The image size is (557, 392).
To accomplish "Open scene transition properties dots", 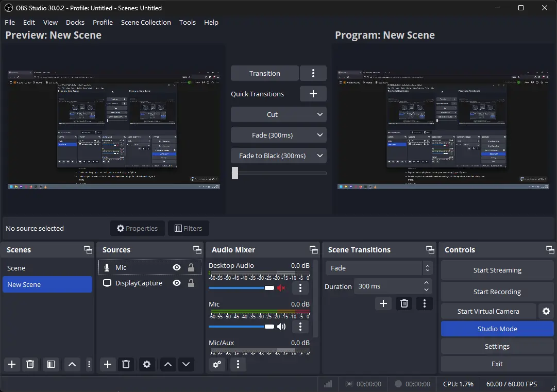I will (425, 303).
